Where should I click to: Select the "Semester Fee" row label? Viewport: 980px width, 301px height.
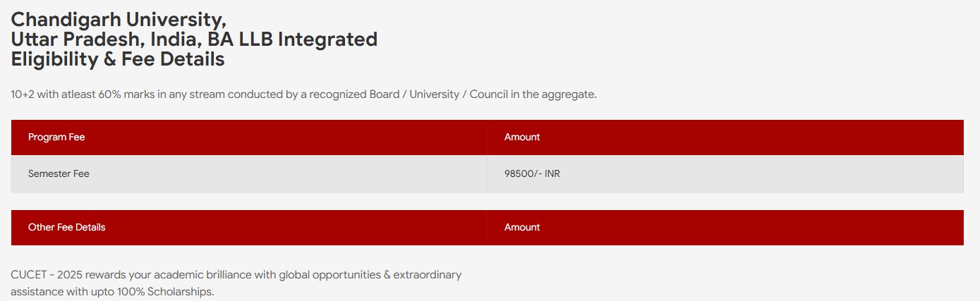point(59,173)
